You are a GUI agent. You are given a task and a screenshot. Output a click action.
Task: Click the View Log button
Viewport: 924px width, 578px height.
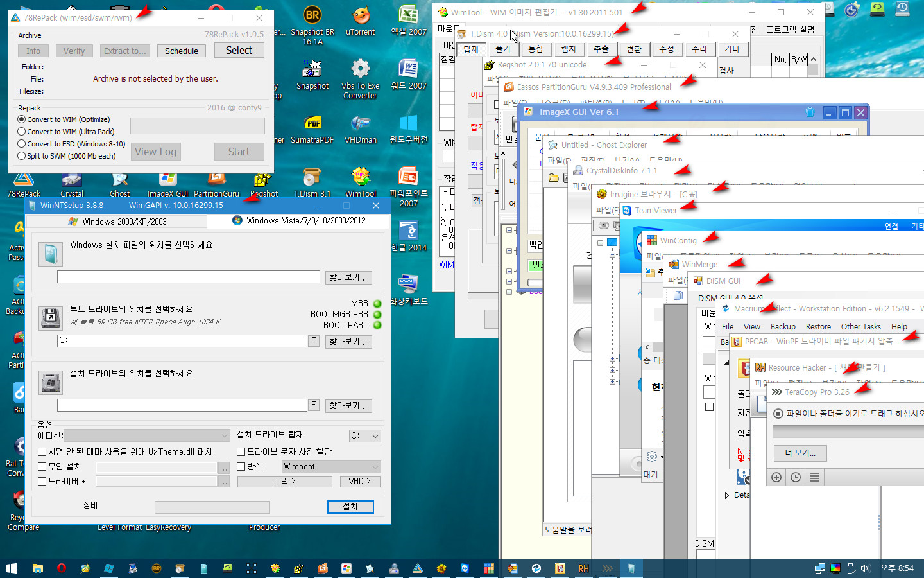(x=155, y=152)
